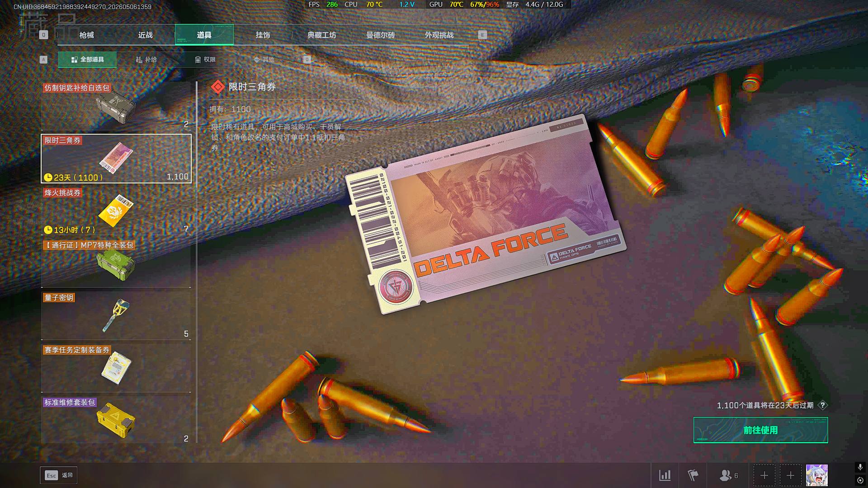Open the expiry help question mark
This screenshot has width=868, height=488.
(823, 405)
